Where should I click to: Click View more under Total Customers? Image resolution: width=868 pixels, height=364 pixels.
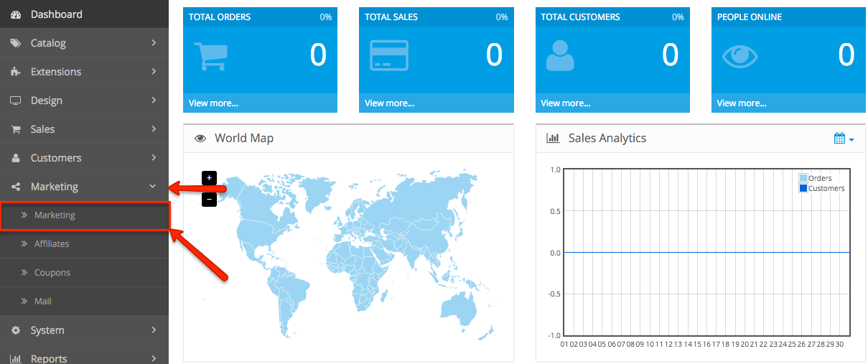(565, 103)
